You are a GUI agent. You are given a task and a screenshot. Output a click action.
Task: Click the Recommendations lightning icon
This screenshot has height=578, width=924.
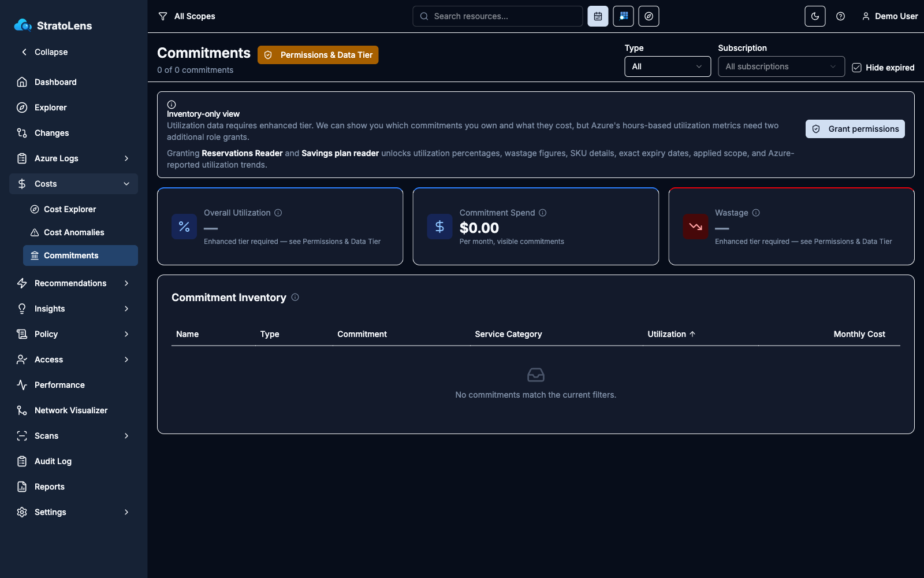(x=22, y=283)
